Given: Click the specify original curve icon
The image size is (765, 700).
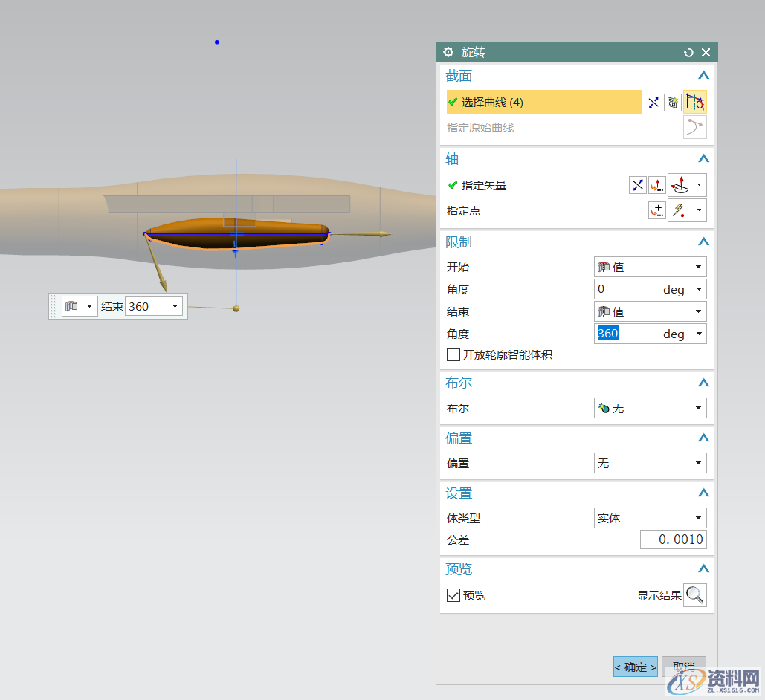Looking at the screenshot, I should (694, 126).
